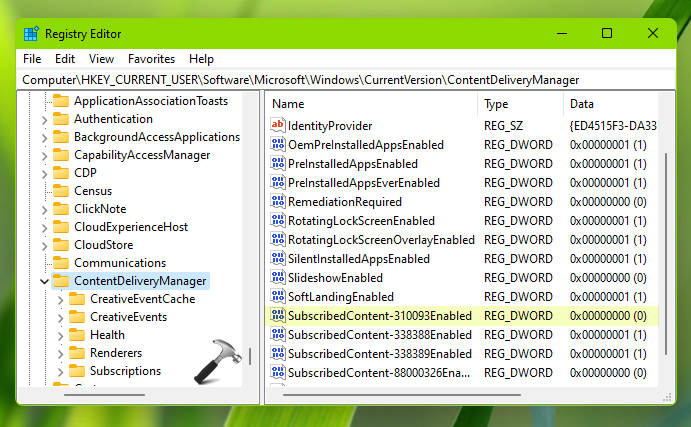Click the CapabilityAccessManager folder icon
The image size is (691, 427).
click(61, 155)
